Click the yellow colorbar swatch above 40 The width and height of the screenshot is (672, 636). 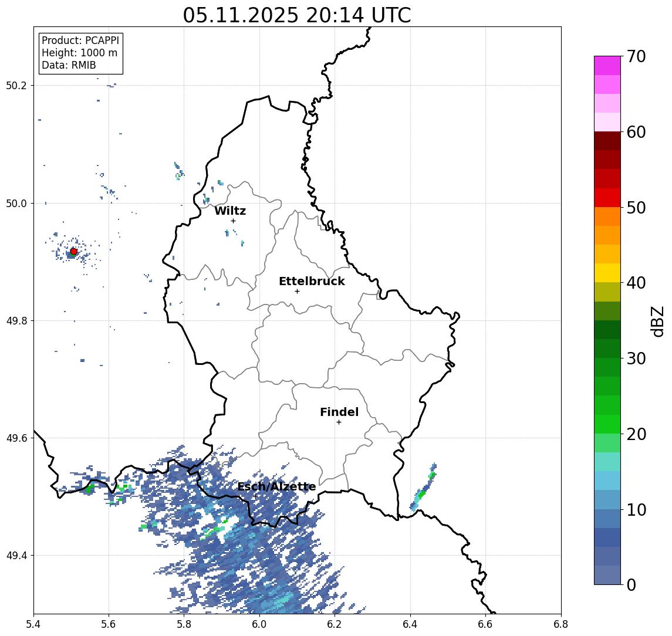(607, 273)
